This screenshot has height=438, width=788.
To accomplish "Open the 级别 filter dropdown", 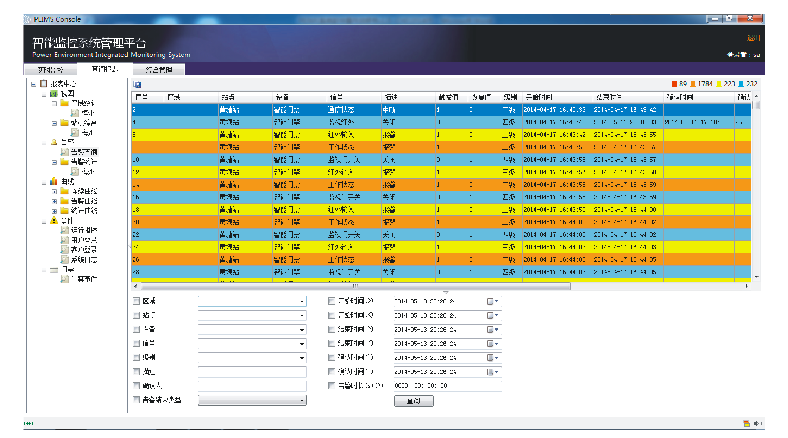I will [x=302, y=358].
